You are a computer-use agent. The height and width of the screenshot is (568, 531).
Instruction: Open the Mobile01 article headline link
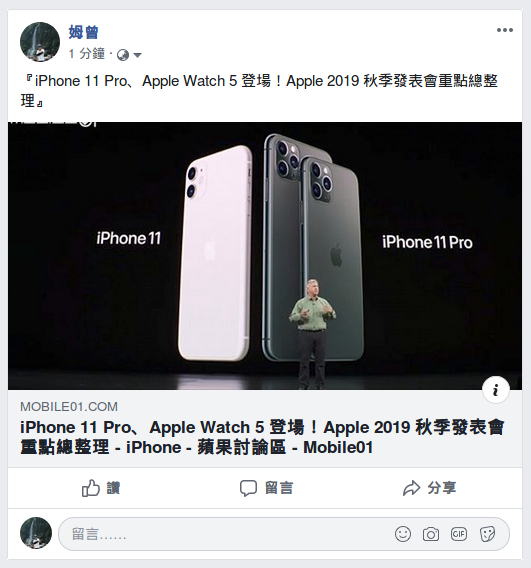pyautogui.click(x=262, y=437)
